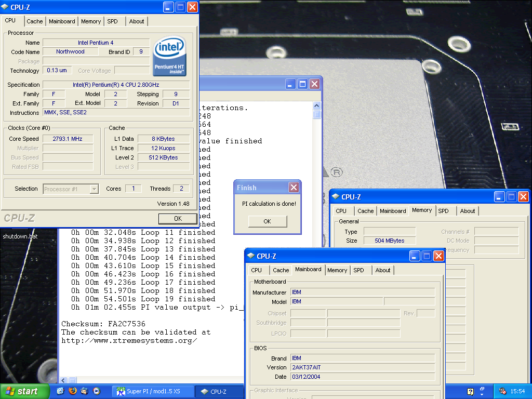Open Mainboard tab in top-left CPU-Z
The width and height of the screenshot is (532, 399).
62,21
